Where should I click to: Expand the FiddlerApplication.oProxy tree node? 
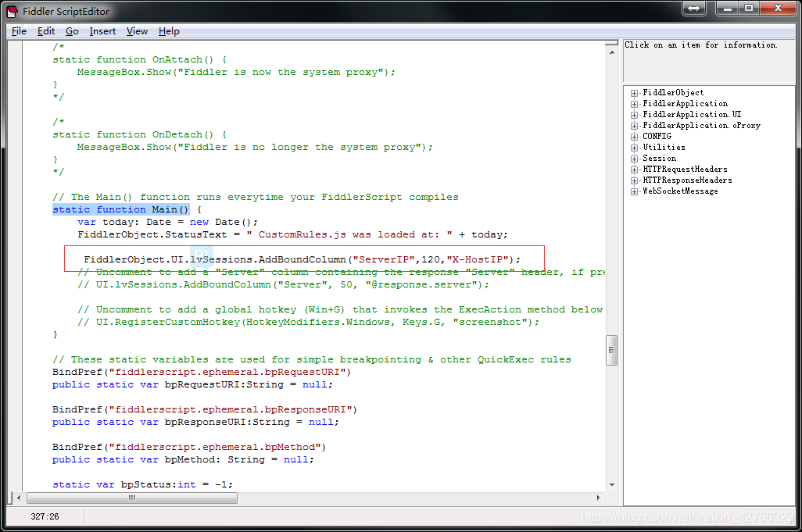point(634,126)
